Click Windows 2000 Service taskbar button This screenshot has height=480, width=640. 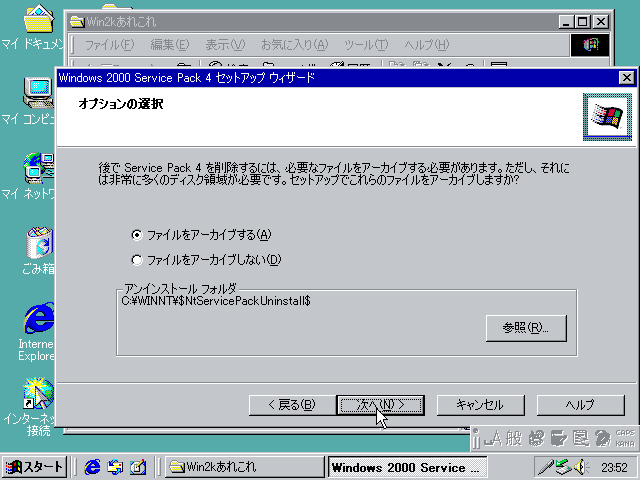tap(408, 467)
